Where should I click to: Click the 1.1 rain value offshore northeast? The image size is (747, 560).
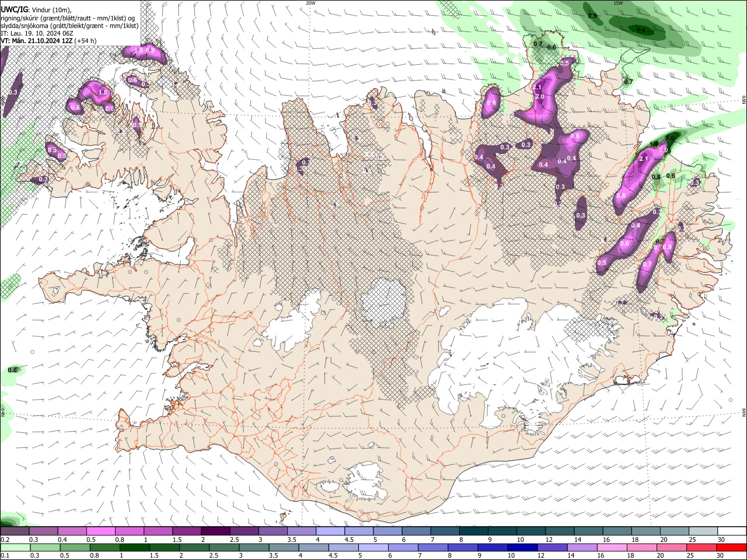coord(641,30)
